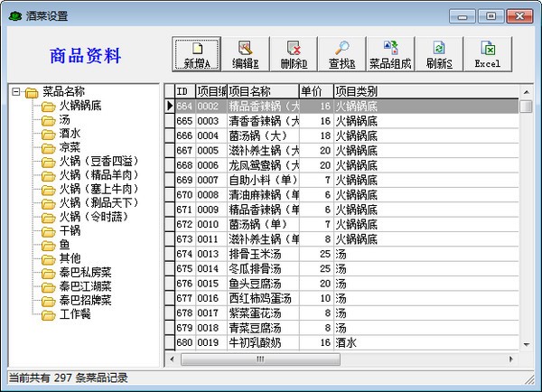Viewport: 542px width, 392px height.
Task: Click the 编辑E edit toolbar button
Action: click(245, 54)
